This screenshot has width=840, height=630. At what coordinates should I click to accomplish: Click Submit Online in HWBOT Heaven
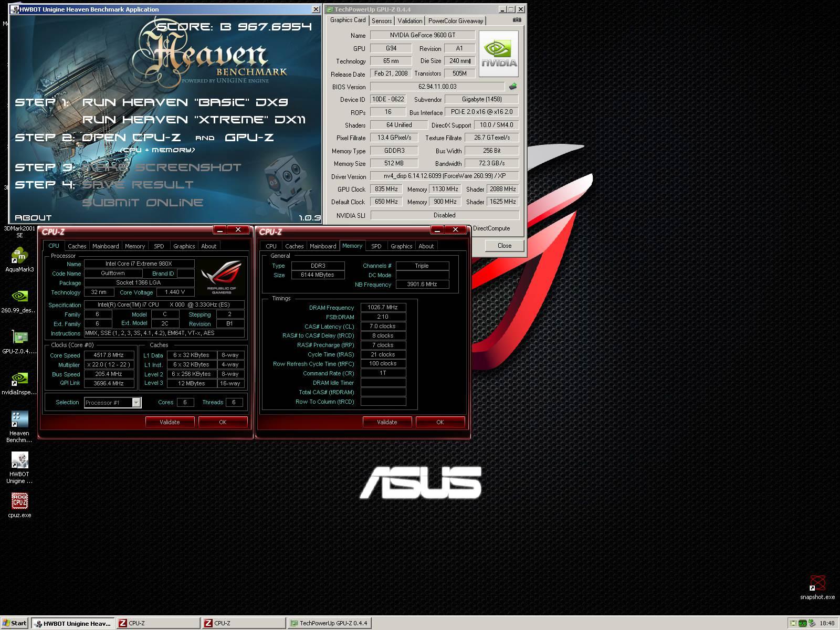pyautogui.click(x=142, y=203)
